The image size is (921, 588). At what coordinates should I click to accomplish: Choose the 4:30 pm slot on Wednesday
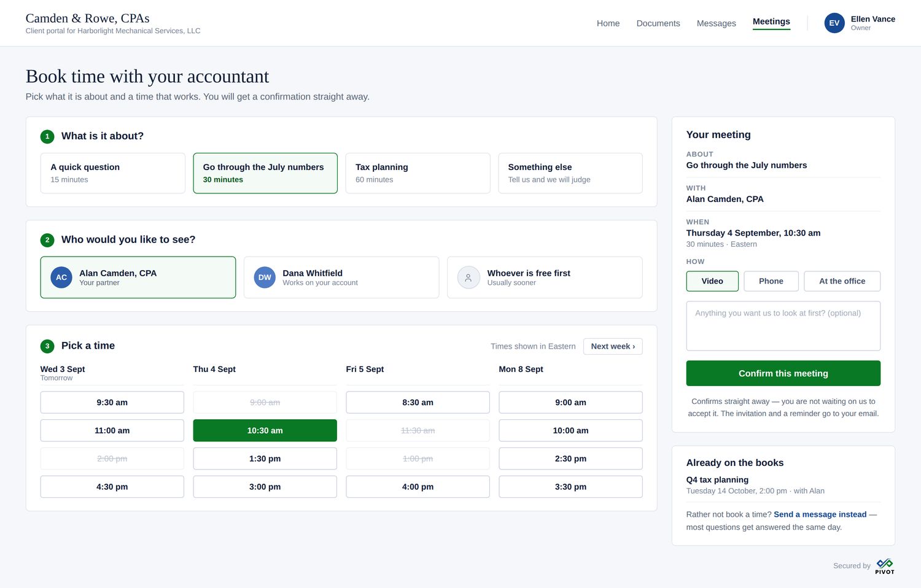[x=112, y=487]
